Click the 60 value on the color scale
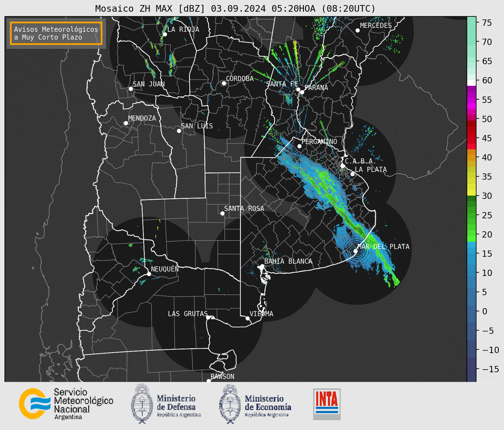The image size is (504, 430). (x=487, y=80)
